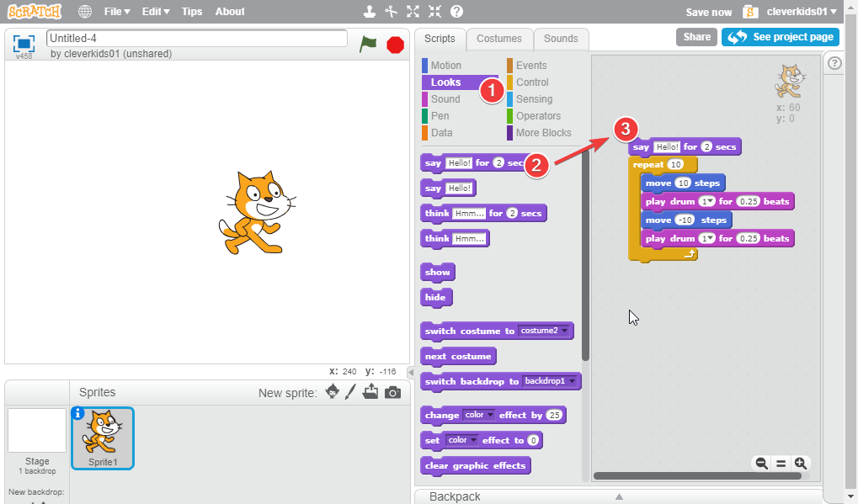The image size is (858, 504).
Task: Open the help panel question mark
Action: coord(834,63)
